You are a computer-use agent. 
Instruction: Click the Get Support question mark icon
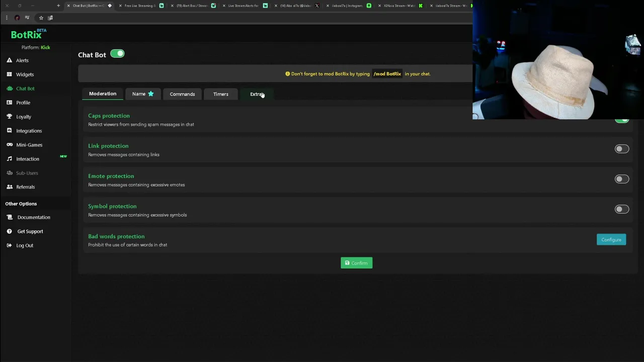(x=9, y=231)
